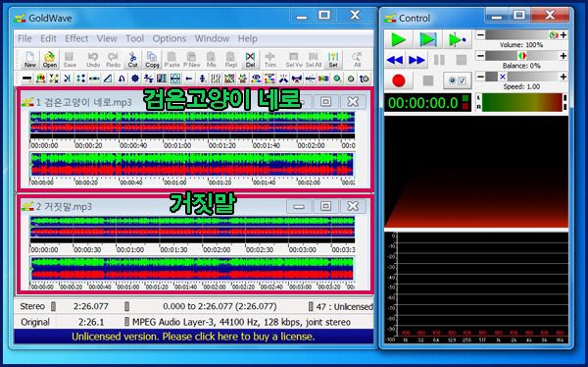Click the Cut scissors icon
Screen dimensions: 588x367
pos(132,59)
